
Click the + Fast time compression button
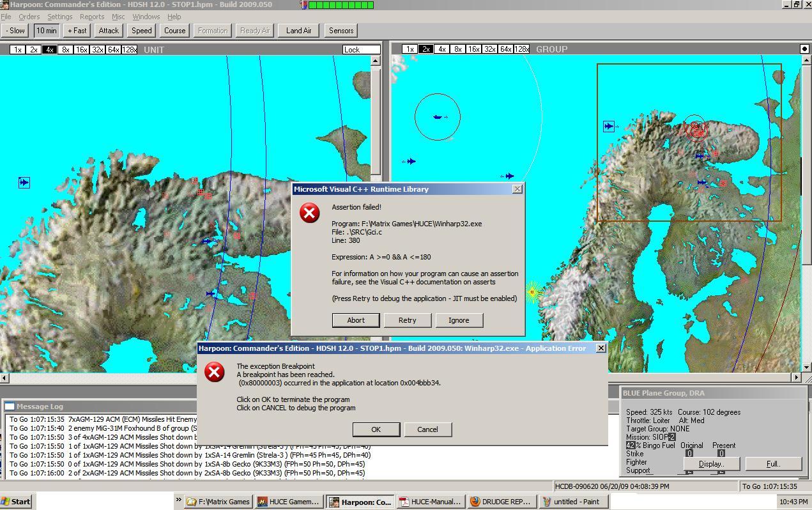pyautogui.click(x=77, y=30)
